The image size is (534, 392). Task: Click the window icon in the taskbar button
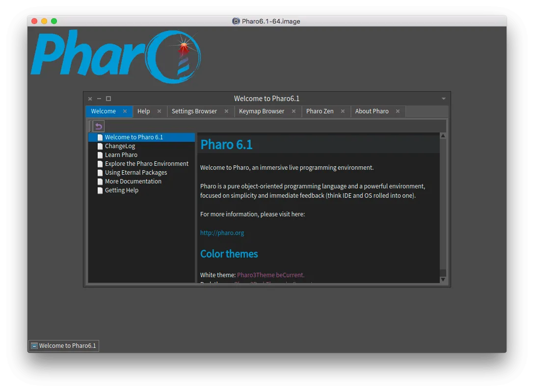(x=34, y=346)
